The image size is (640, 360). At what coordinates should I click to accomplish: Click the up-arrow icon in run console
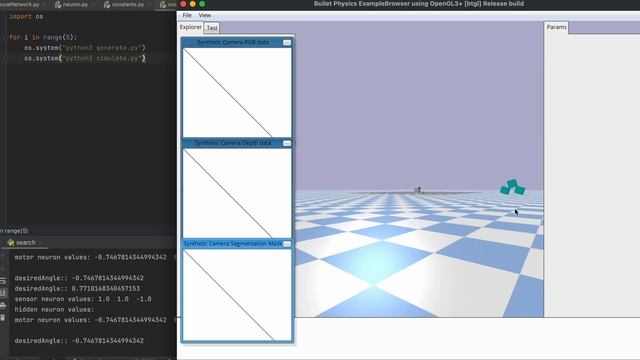tap(3, 256)
